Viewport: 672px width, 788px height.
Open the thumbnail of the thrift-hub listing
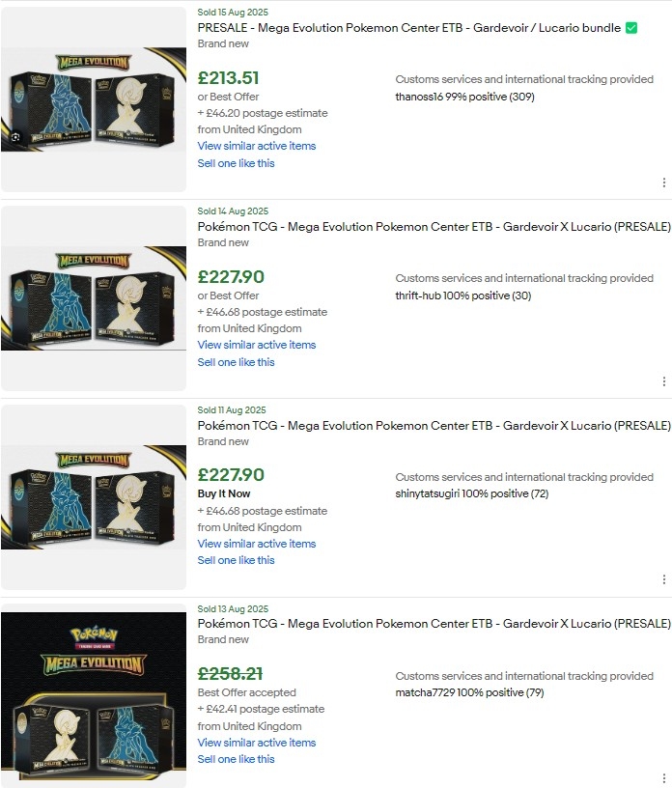click(94, 298)
